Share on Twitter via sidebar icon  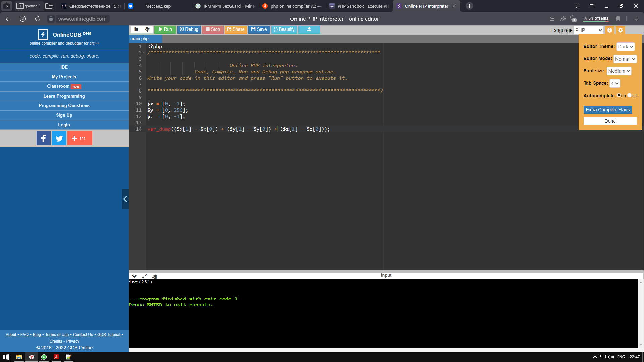tap(59, 138)
